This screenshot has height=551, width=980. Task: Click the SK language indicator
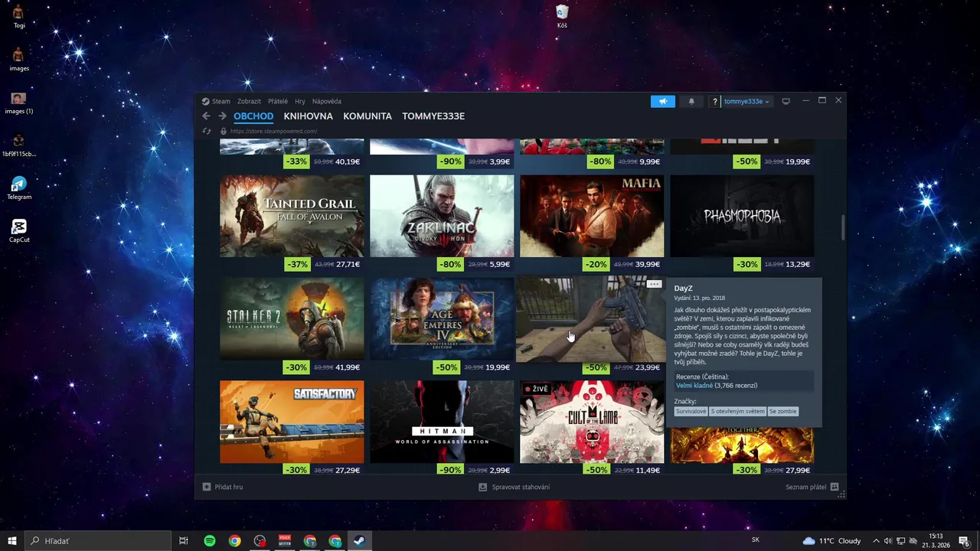(756, 541)
